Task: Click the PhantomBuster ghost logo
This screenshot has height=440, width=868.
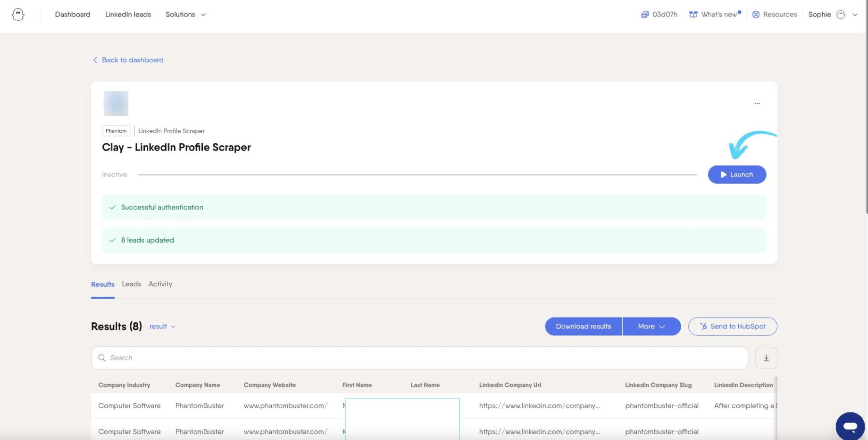Action: point(18,14)
